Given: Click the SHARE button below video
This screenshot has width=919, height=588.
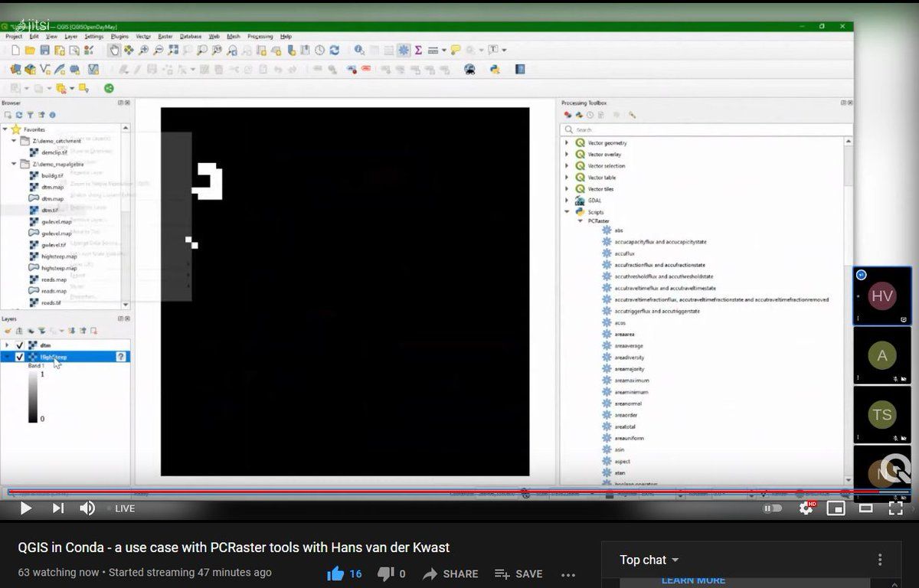Looking at the screenshot, I should coord(450,573).
